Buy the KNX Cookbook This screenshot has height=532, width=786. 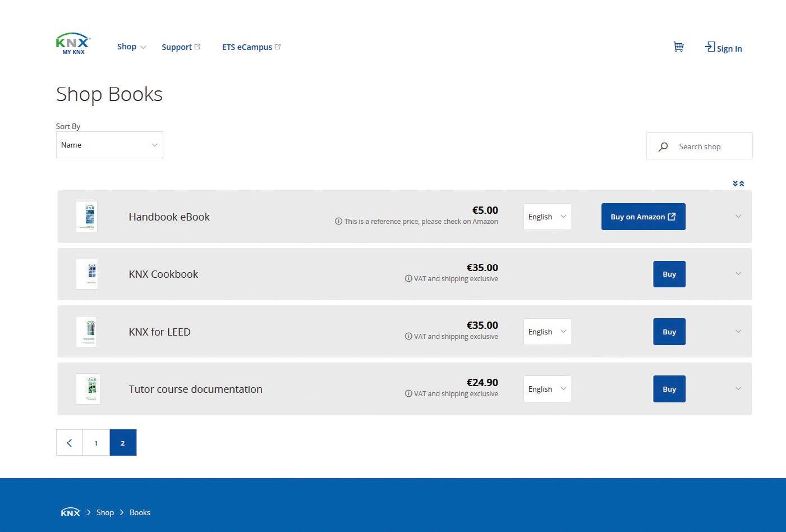pos(669,274)
